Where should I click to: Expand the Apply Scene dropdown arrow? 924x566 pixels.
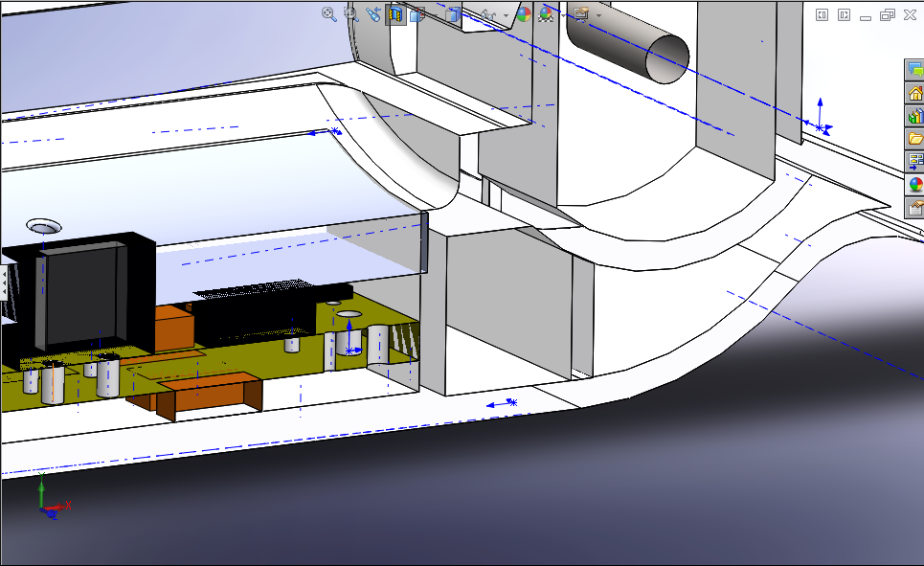(x=563, y=16)
